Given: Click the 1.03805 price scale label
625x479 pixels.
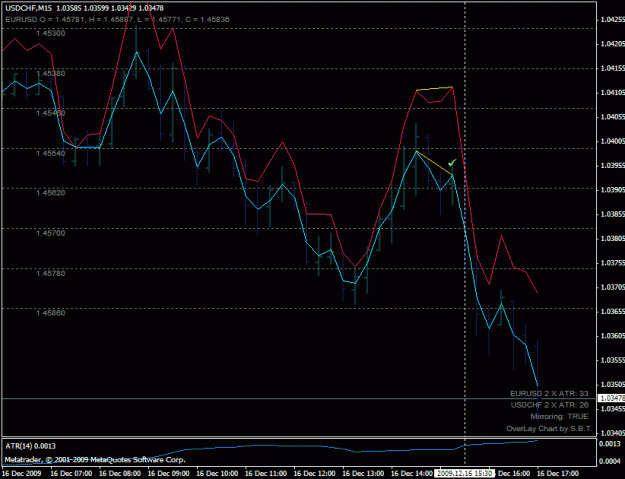Looking at the screenshot, I should 613,238.
